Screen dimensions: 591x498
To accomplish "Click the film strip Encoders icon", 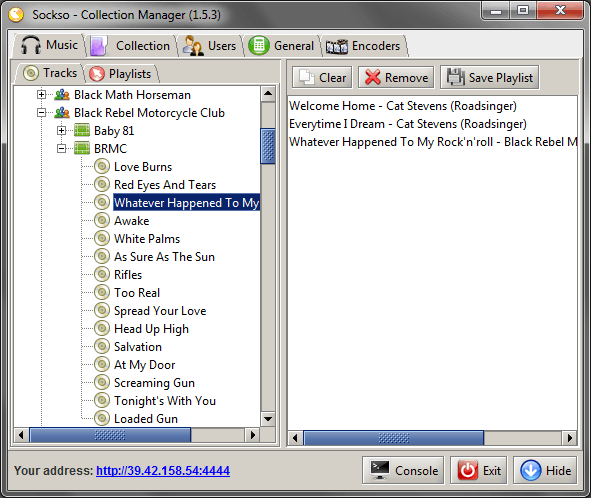I will pyautogui.click(x=337, y=46).
